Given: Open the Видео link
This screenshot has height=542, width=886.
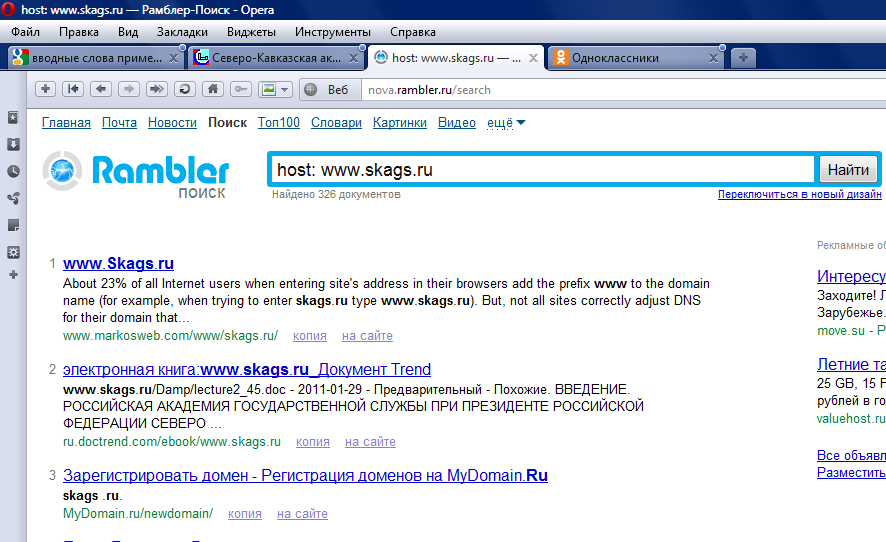Looking at the screenshot, I should pyautogui.click(x=457, y=123).
